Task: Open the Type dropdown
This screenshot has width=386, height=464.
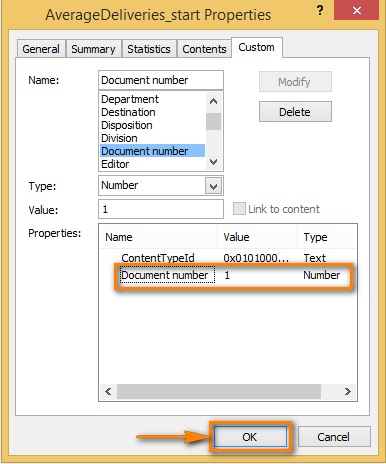Action: pyautogui.click(x=213, y=186)
